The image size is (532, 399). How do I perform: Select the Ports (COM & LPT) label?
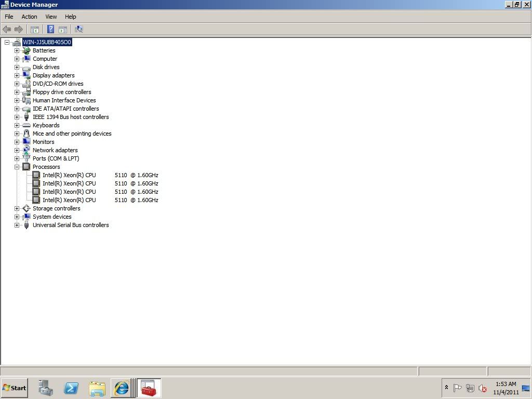click(56, 158)
